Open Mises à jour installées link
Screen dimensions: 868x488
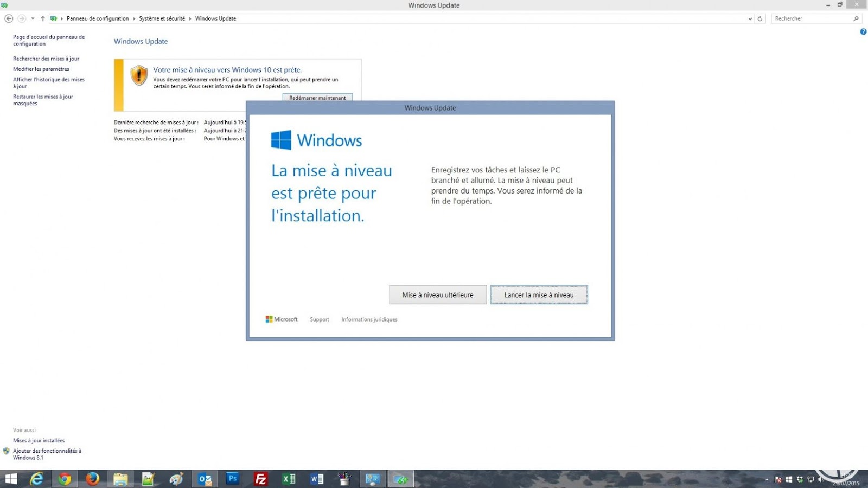[39, 440]
